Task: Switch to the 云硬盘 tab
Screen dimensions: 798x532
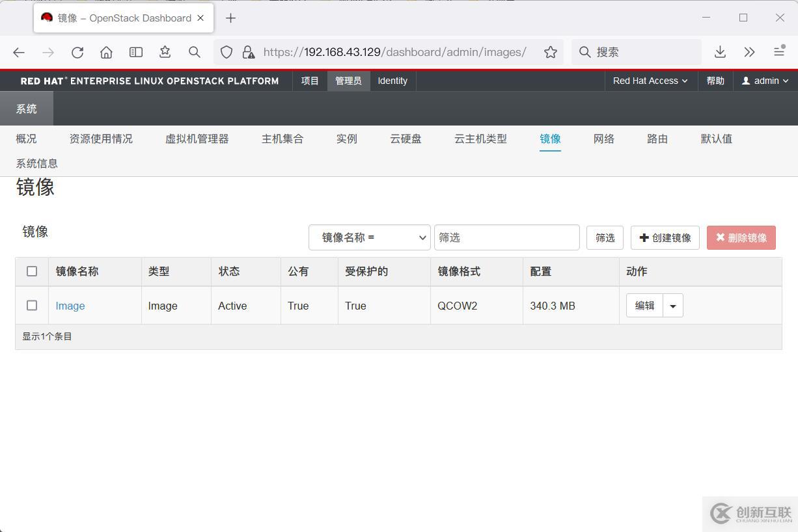Action: point(406,139)
